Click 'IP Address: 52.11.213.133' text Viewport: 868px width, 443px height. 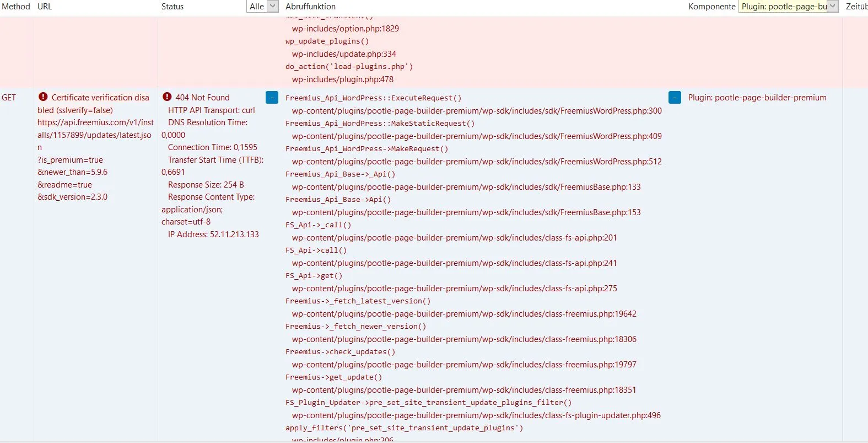point(213,234)
